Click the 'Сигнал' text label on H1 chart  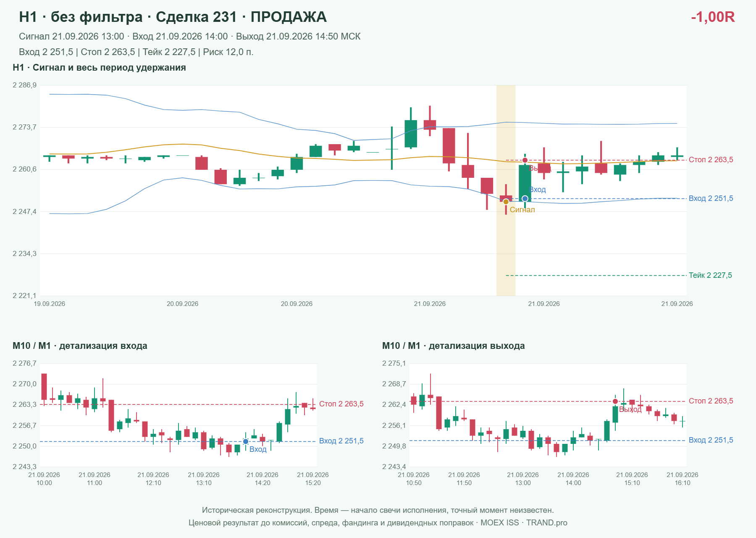pos(522,210)
